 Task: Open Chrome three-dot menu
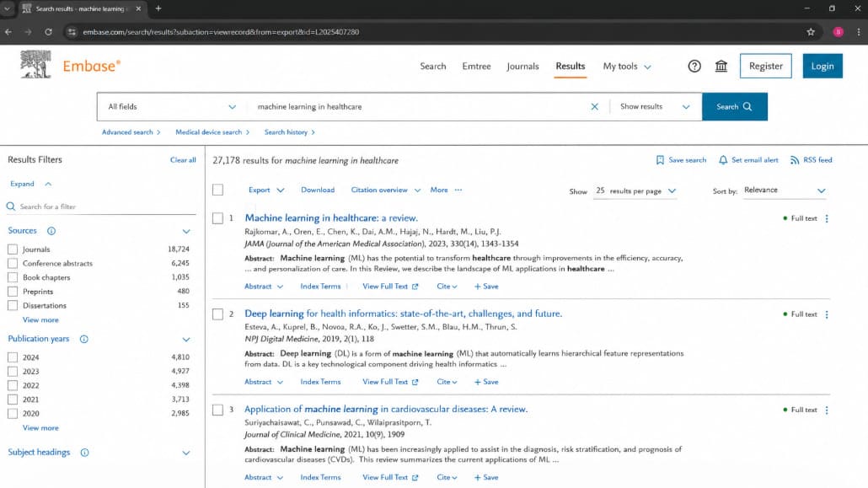tap(859, 32)
